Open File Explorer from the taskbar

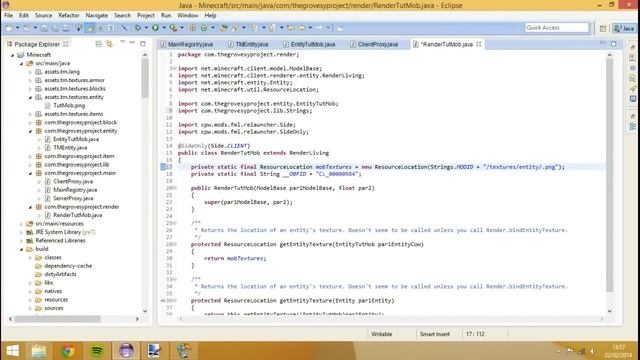pyautogui.click(x=39, y=351)
